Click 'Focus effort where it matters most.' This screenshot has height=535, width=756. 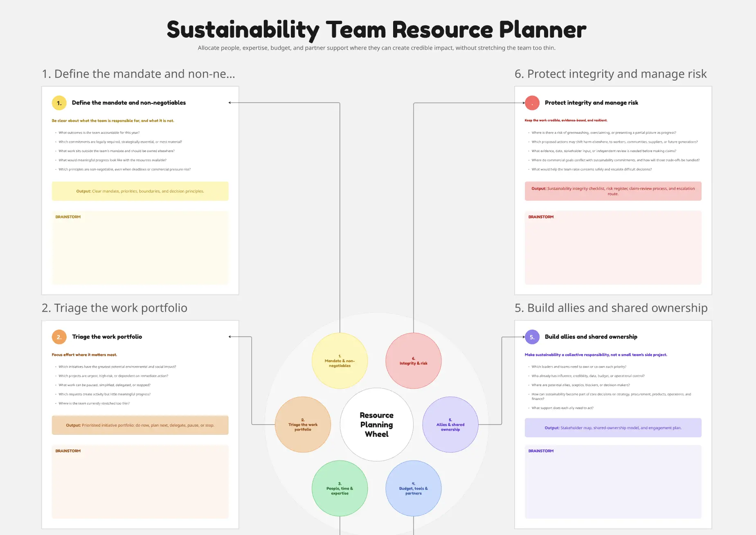point(84,355)
